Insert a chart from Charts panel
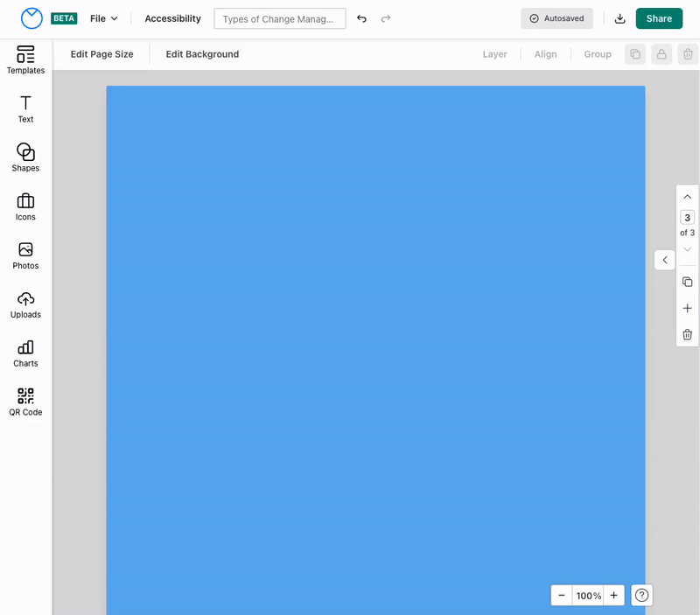 (25, 352)
